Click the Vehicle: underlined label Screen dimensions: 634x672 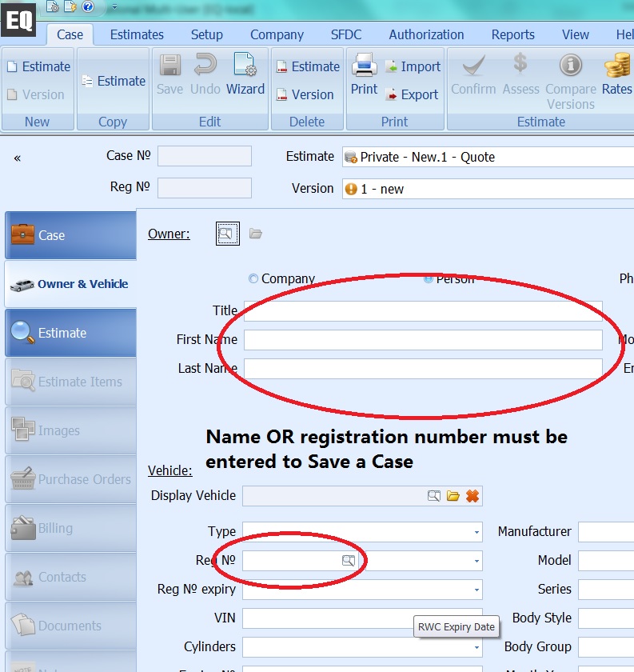(x=170, y=470)
